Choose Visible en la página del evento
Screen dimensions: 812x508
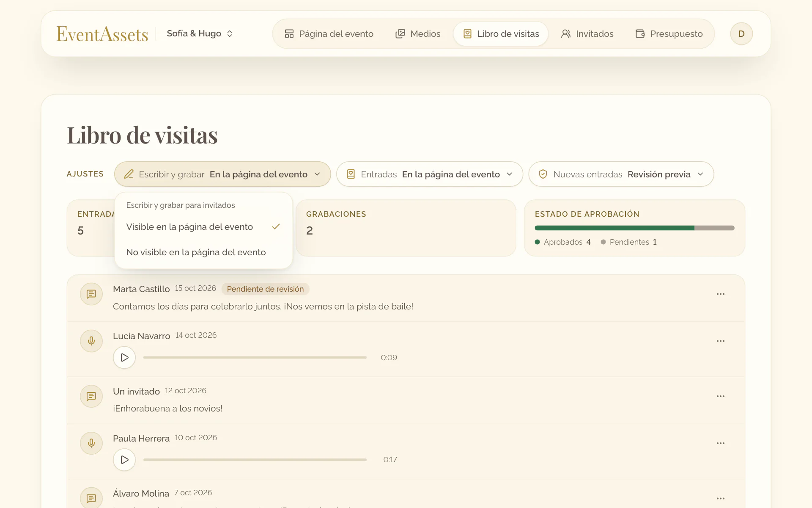pos(203,227)
